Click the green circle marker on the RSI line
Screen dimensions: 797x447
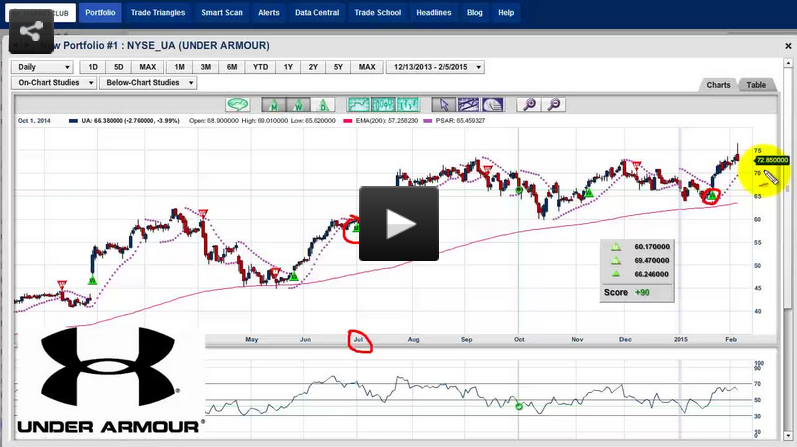(x=519, y=406)
